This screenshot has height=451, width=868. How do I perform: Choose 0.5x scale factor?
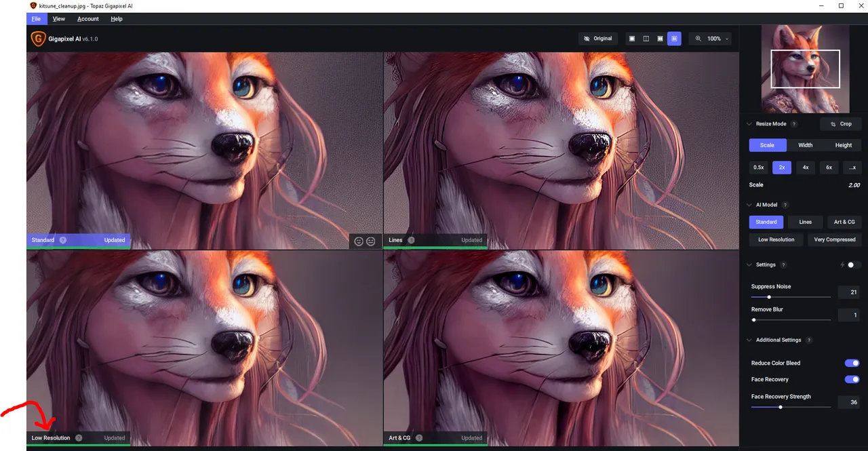pos(759,168)
